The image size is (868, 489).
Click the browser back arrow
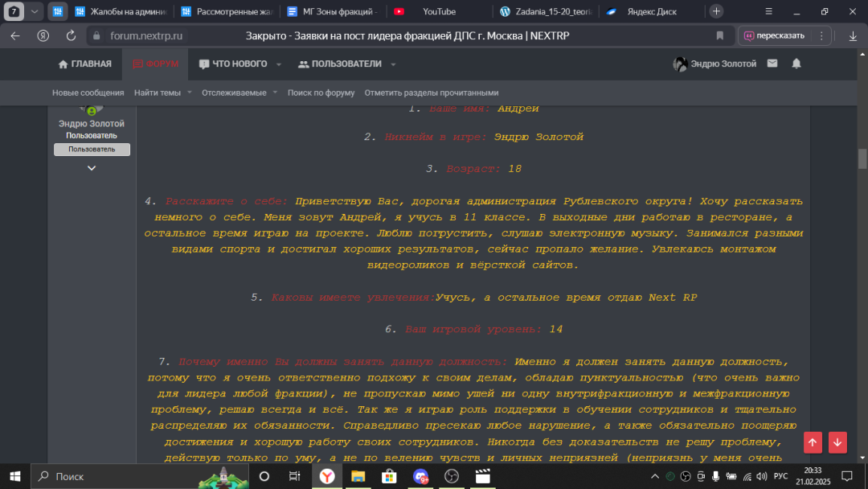(x=15, y=36)
